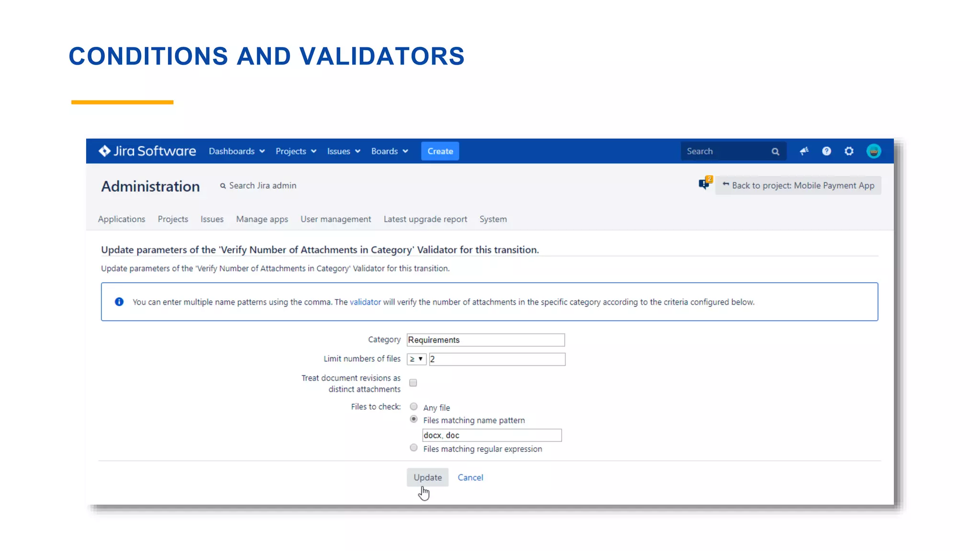Switch to the Issues admin tab
Screen dimensions: 980x551
click(x=212, y=219)
